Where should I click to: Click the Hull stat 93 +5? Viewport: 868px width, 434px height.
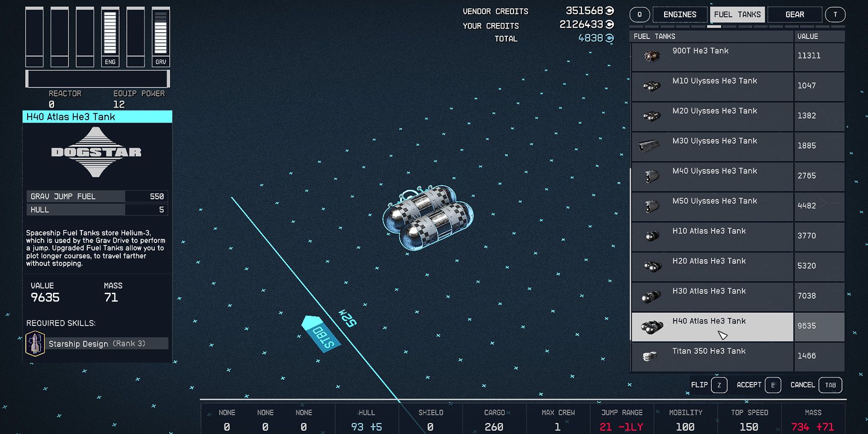(366, 420)
